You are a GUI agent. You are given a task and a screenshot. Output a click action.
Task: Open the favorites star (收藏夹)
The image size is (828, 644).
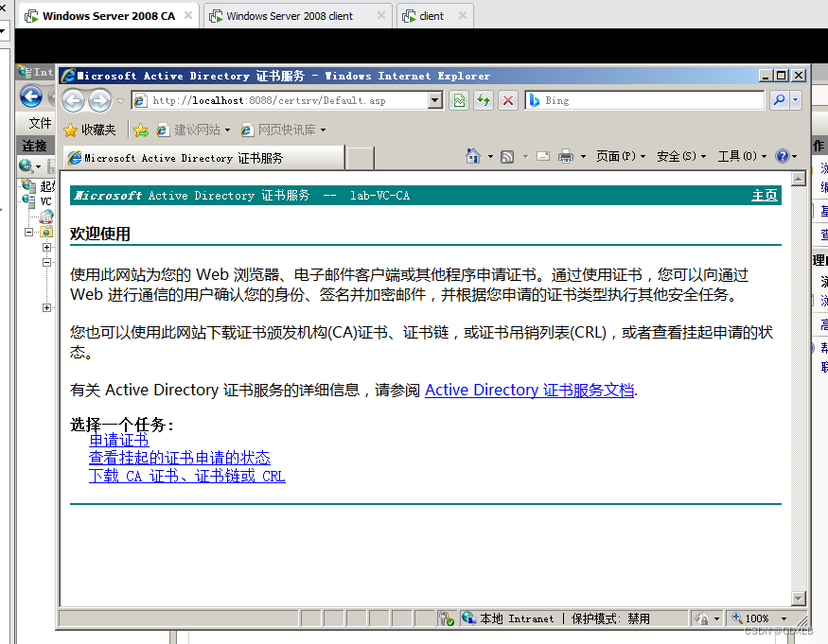coord(90,130)
